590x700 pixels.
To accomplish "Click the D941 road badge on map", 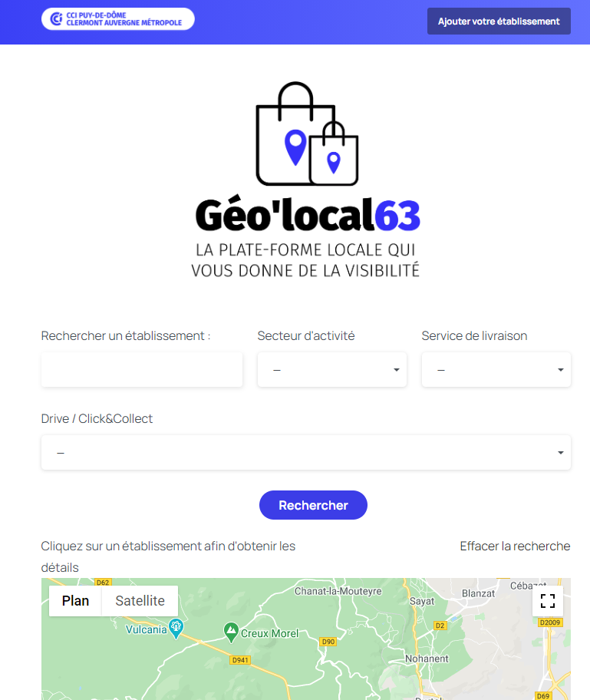I will point(240,660).
